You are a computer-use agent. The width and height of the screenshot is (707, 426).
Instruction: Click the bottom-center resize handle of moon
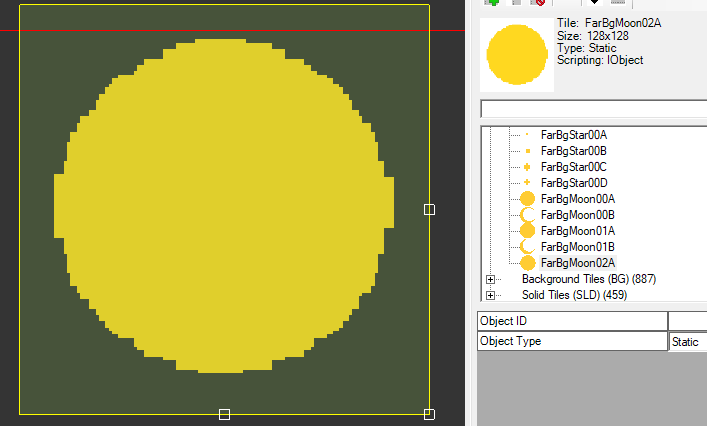tap(224, 414)
